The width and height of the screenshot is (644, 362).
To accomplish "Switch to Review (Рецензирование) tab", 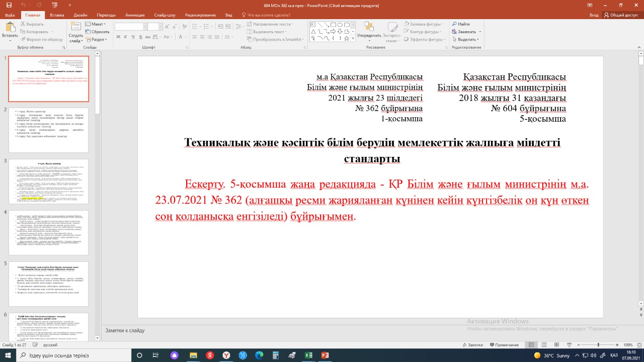I will pos(200,15).
